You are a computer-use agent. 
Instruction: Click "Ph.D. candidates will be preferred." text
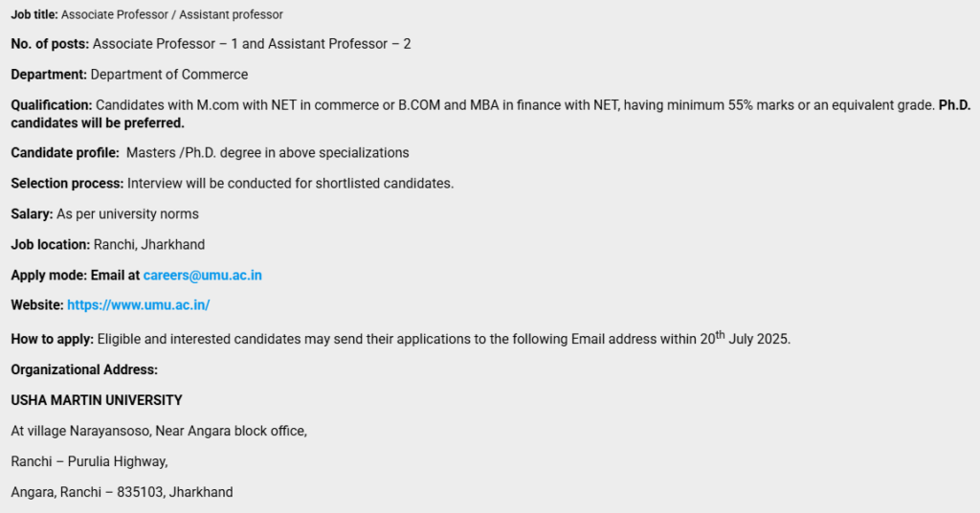97,123
